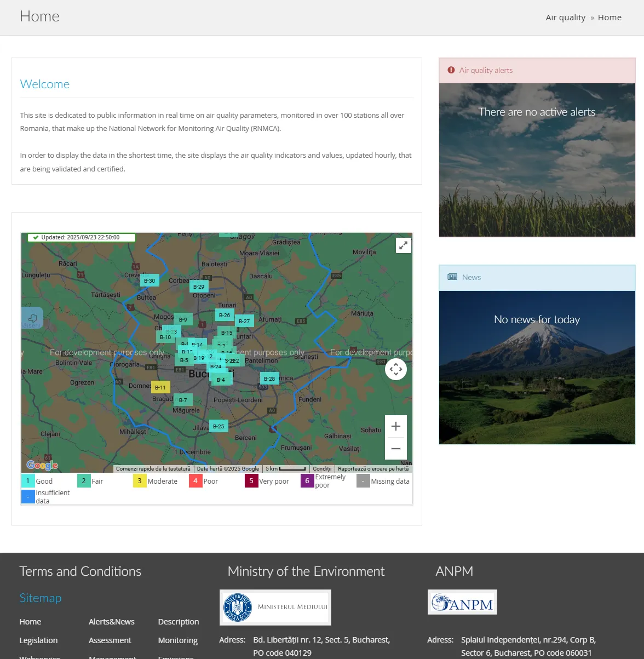Select station marker B-25 on the map
The width and height of the screenshot is (644, 659).
click(219, 426)
